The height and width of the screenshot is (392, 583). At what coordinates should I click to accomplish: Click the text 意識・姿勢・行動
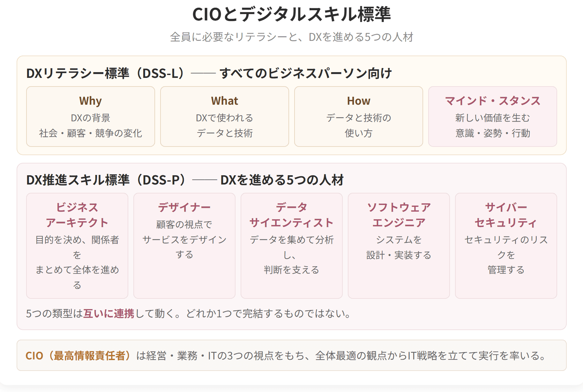(493, 133)
